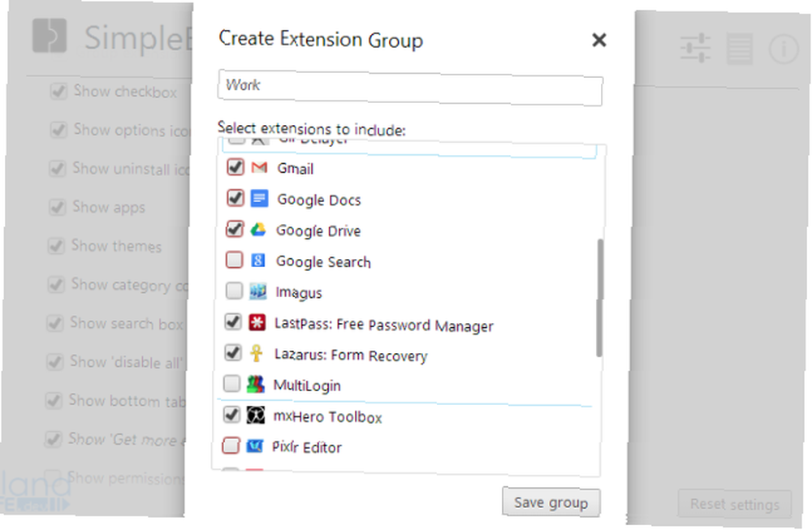Check the Imagus checkbox

tap(234, 291)
